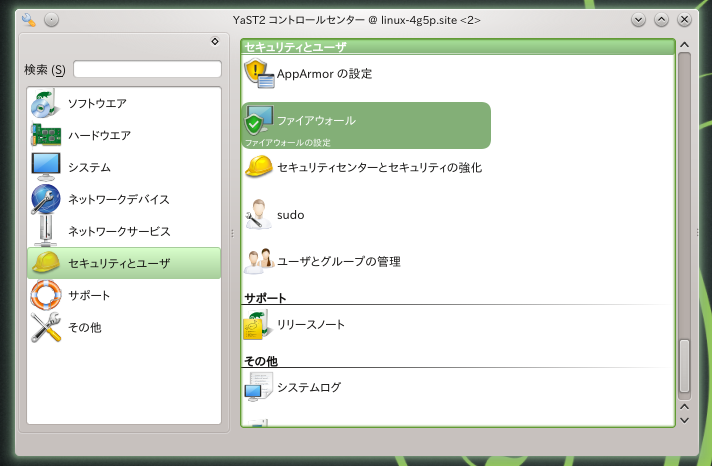This screenshot has height=466, width=712.
Task: Open ユーザとグループの管理 text entry
Action: pos(339,262)
